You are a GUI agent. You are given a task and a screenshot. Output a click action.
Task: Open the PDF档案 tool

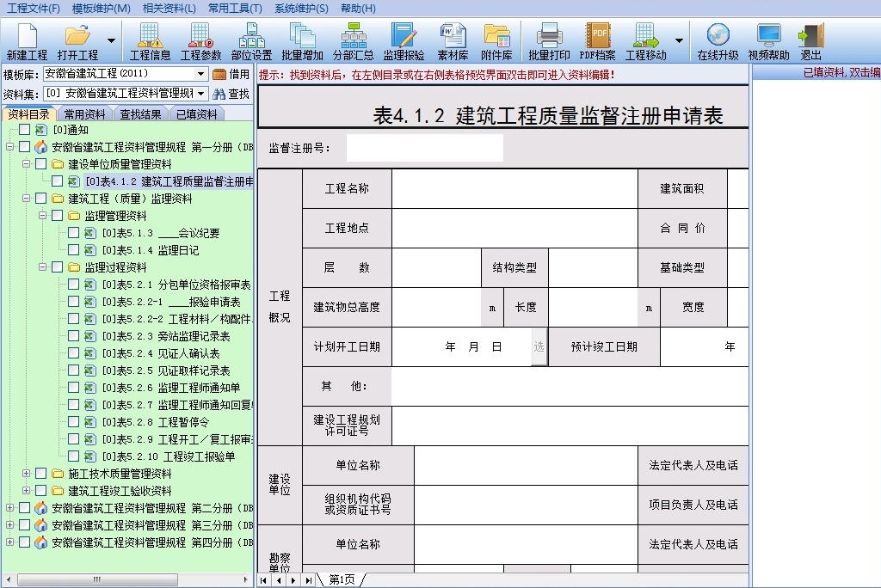598,40
